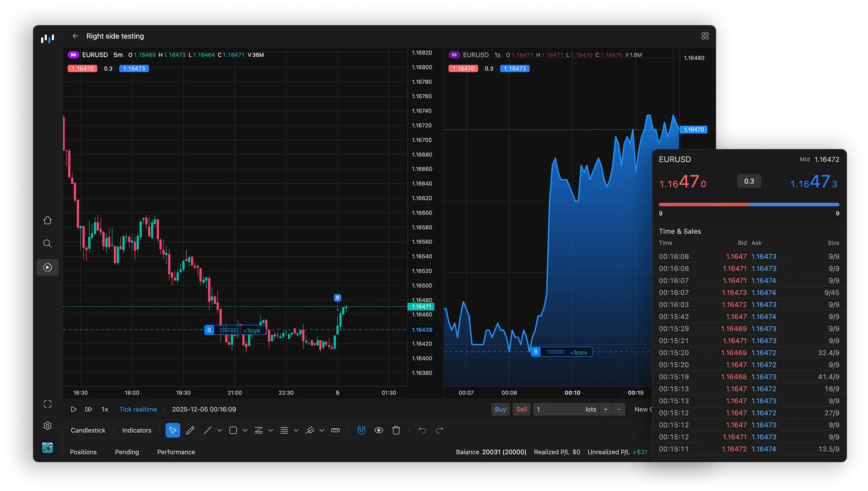The image size is (868, 491).
Task: Click blue ask price 1.16473 on 5m chart
Action: click(134, 69)
